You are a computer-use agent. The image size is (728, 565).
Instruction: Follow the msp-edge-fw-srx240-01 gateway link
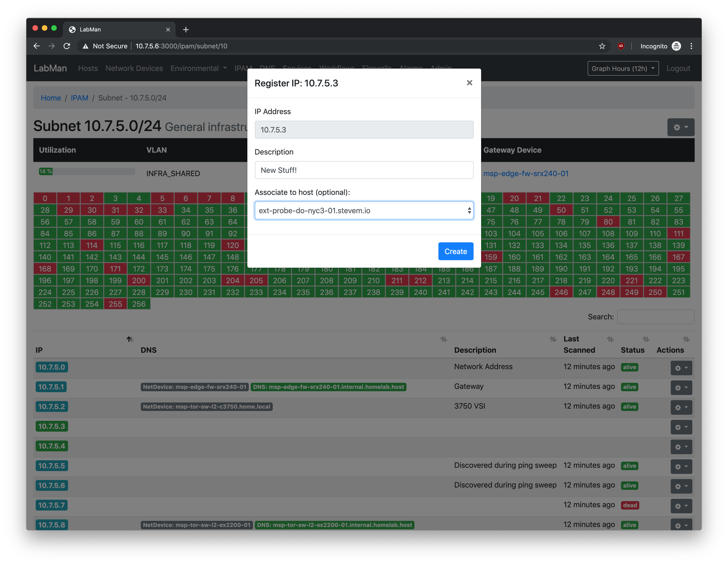[526, 174]
